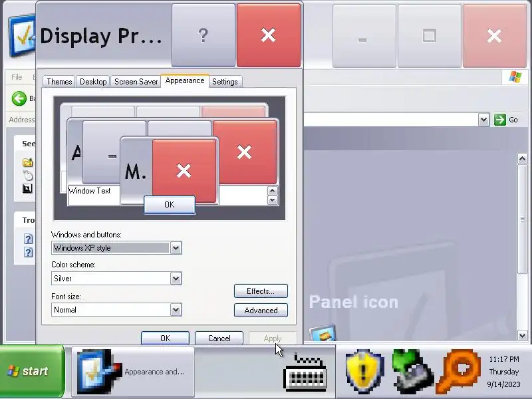Click OK in the preview message box
This screenshot has width=532, height=399.
[170, 205]
